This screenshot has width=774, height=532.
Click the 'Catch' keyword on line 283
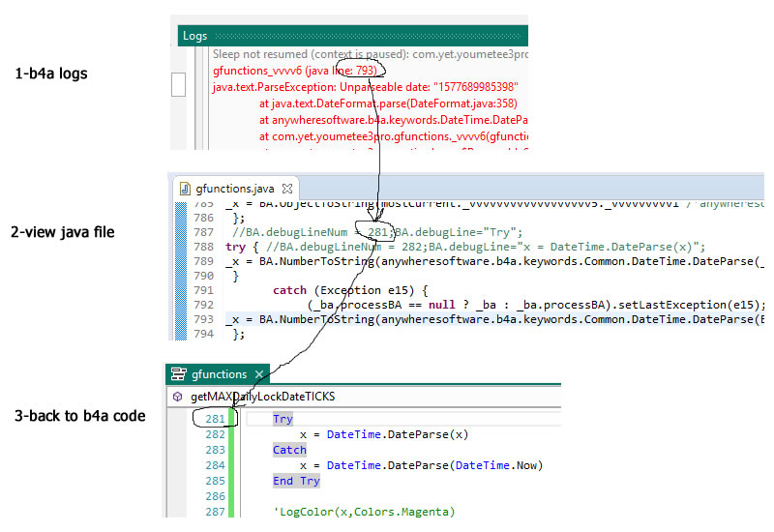(x=289, y=450)
